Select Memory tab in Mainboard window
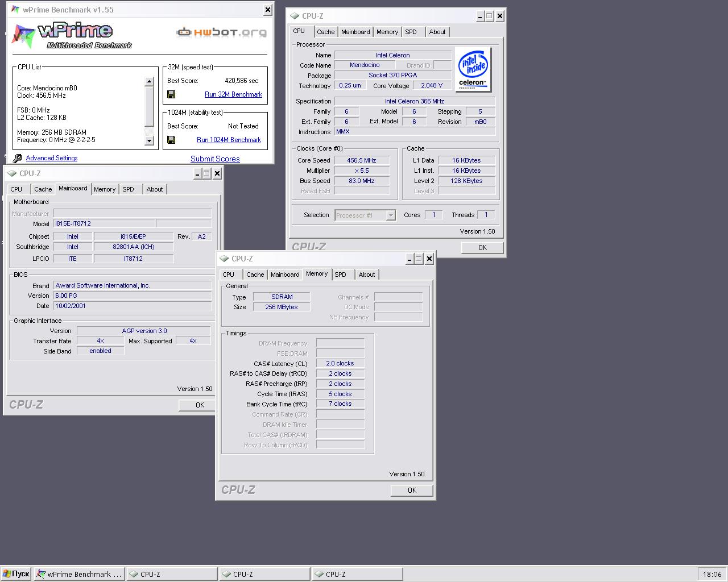728x582 pixels. [105, 189]
